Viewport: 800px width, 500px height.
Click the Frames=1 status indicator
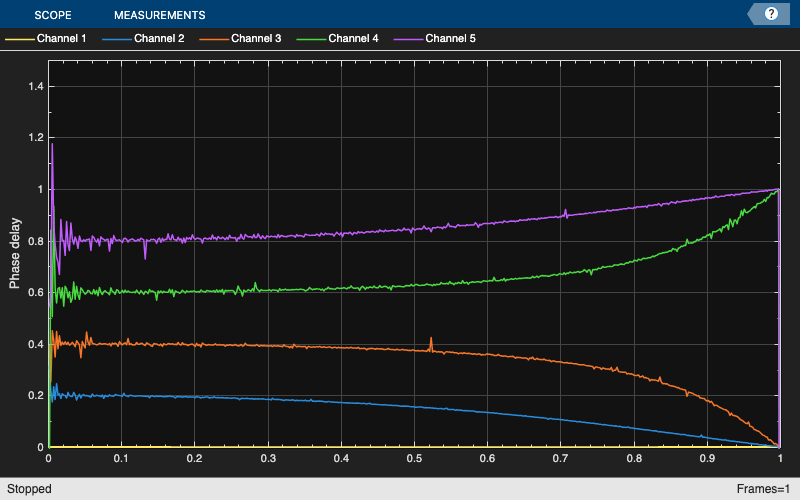tap(763, 489)
